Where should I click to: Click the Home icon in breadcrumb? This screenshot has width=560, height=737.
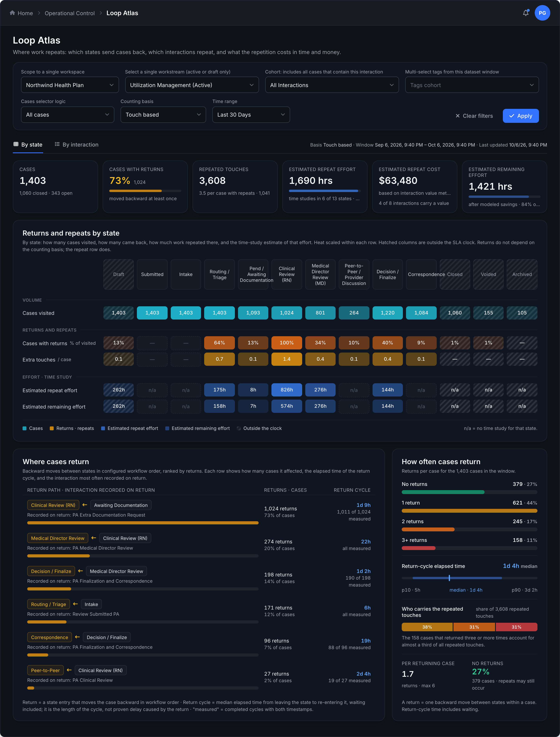pos(12,13)
